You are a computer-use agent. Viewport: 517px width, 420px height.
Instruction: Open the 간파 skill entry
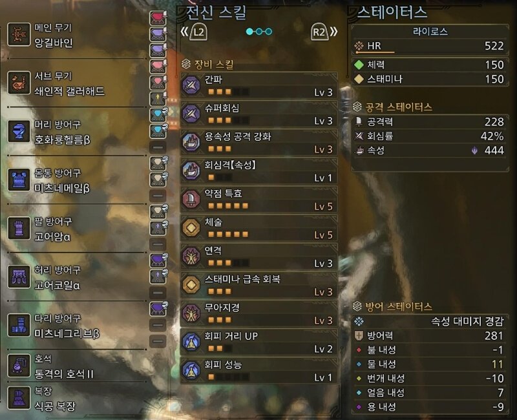coord(259,85)
